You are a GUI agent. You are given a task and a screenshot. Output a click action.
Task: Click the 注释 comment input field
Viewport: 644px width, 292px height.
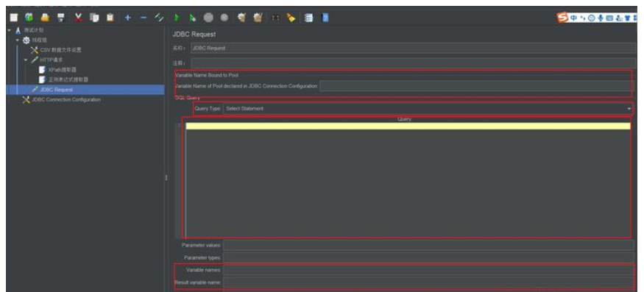413,63
